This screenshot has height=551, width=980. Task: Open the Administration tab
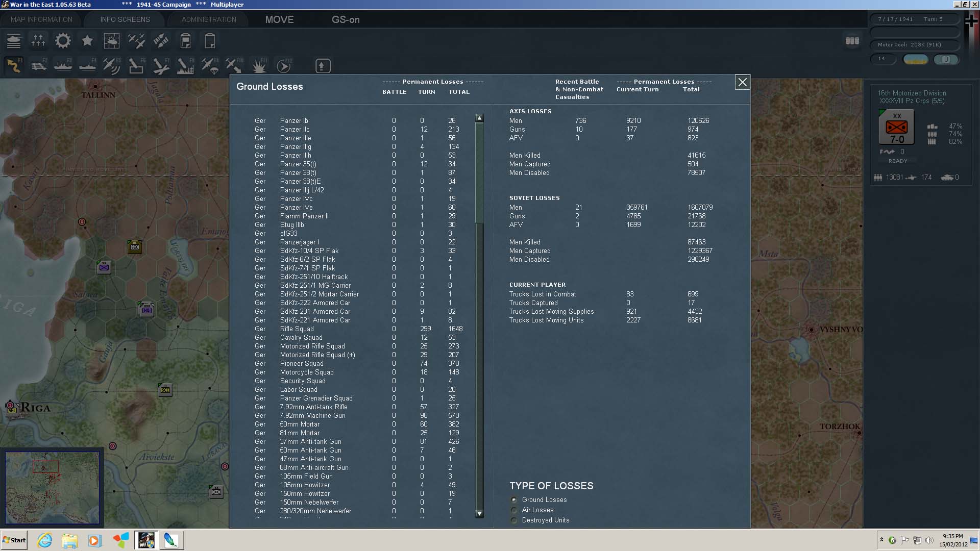coord(209,19)
